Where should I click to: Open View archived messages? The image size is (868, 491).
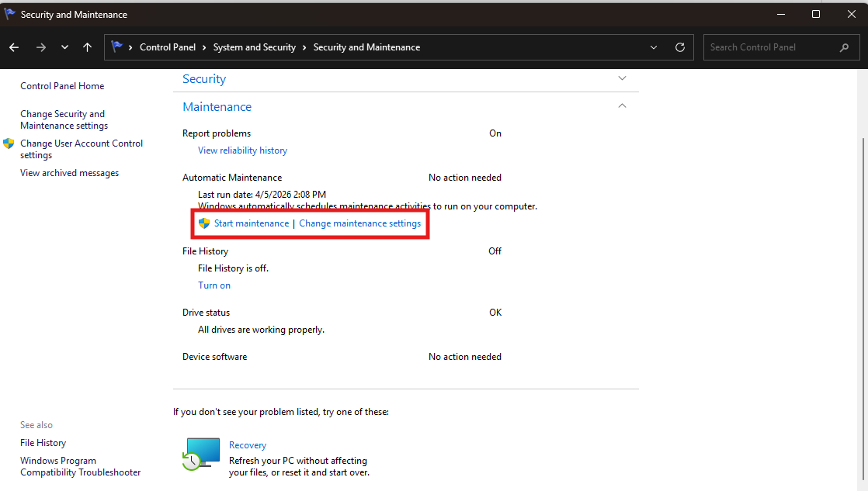70,173
